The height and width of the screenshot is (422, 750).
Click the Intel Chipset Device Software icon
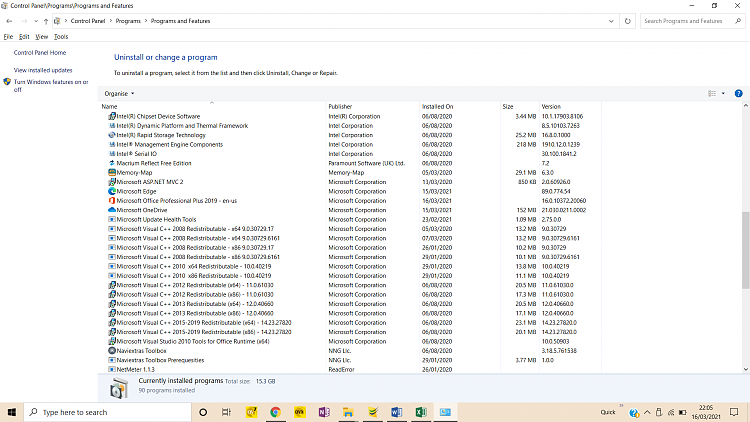tap(111, 116)
